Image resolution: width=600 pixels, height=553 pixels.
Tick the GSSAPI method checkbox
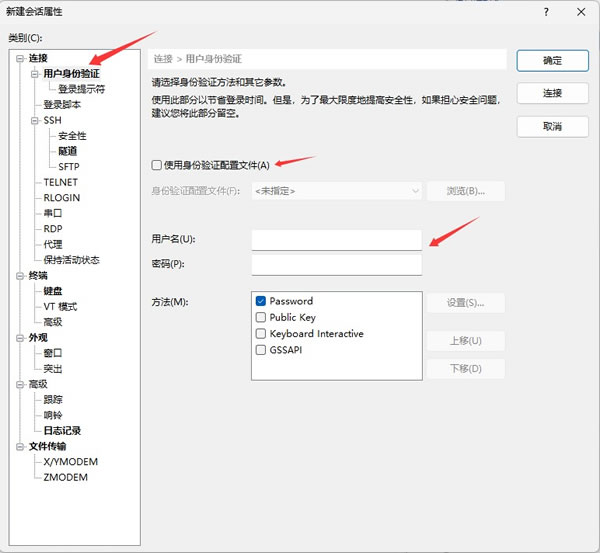261,350
